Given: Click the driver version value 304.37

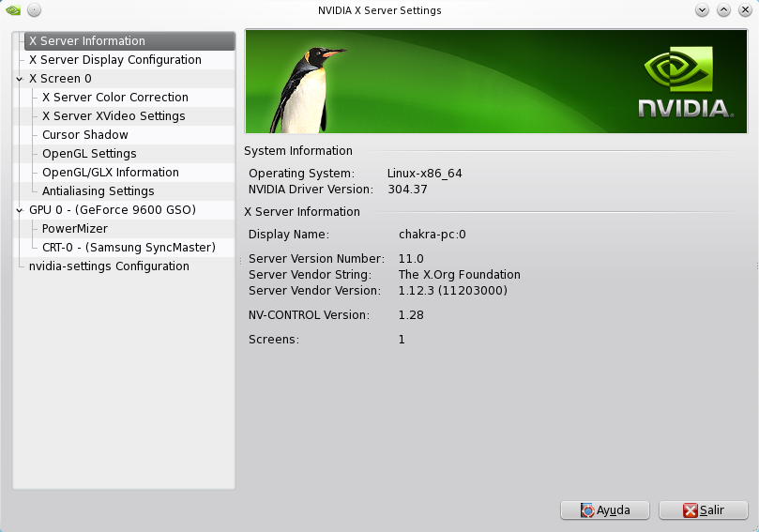Looking at the screenshot, I should pos(407,190).
